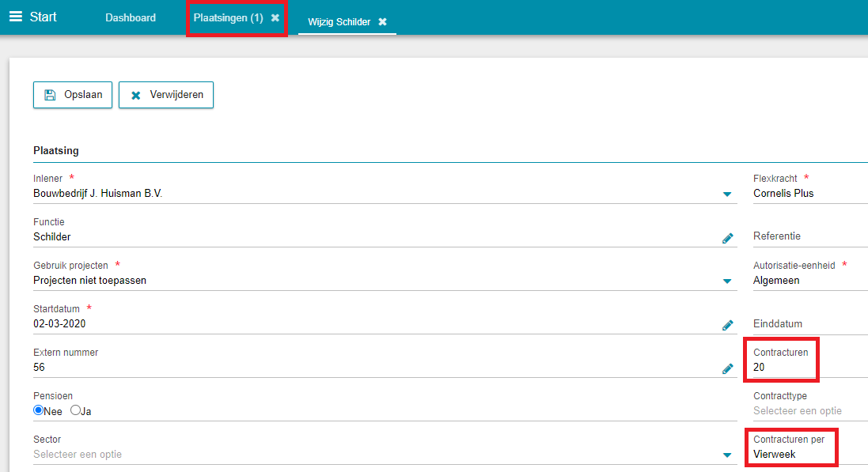Expand the Inlener dropdown arrow

coord(726,194)
